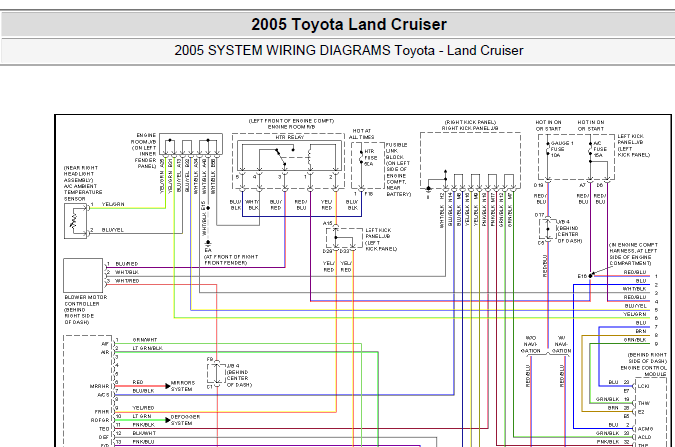Click the EA ground point label
The width and height of the screenshot is (675, 447).
(208, 250)
